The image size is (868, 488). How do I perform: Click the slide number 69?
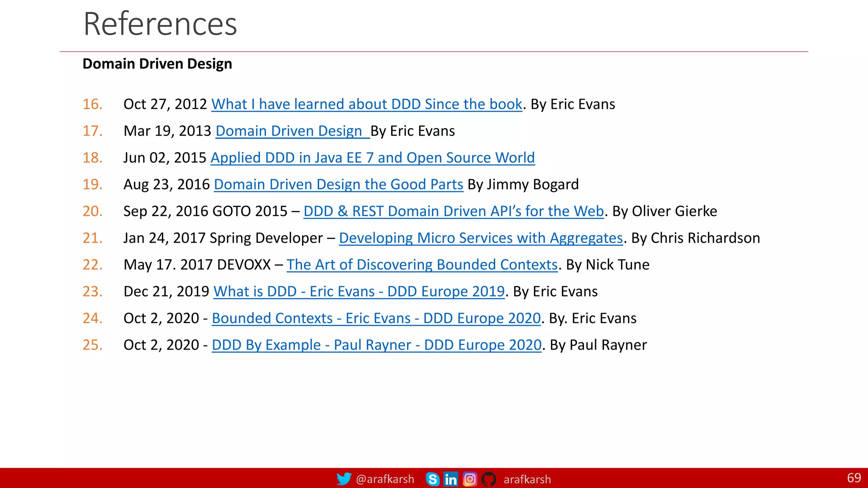point(854,478)
